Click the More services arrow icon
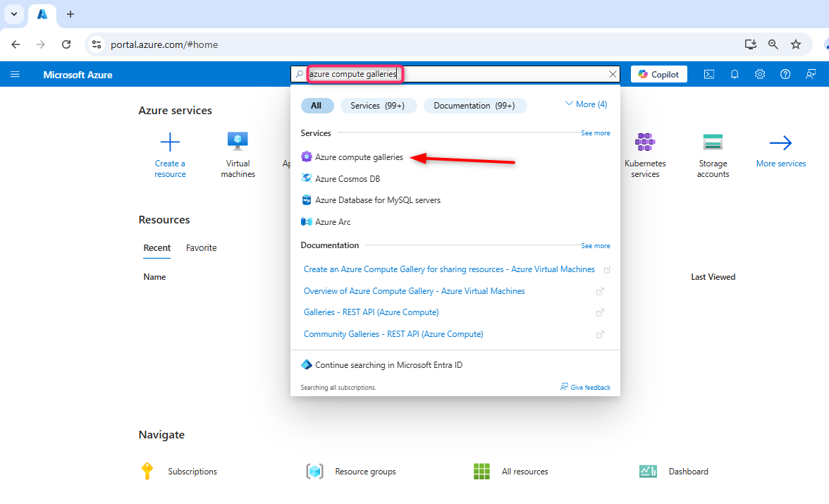This screenshot has height=504, width=829. pos(780,143)
